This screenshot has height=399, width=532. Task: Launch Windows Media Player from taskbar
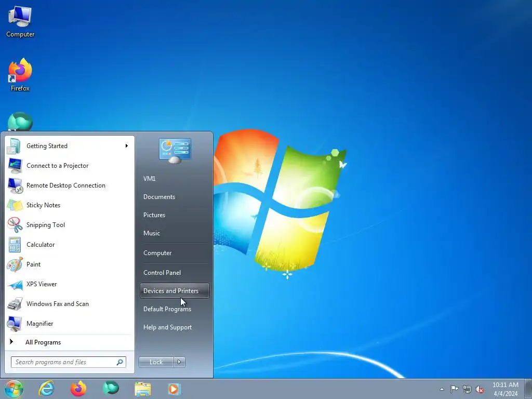[175, 389]
